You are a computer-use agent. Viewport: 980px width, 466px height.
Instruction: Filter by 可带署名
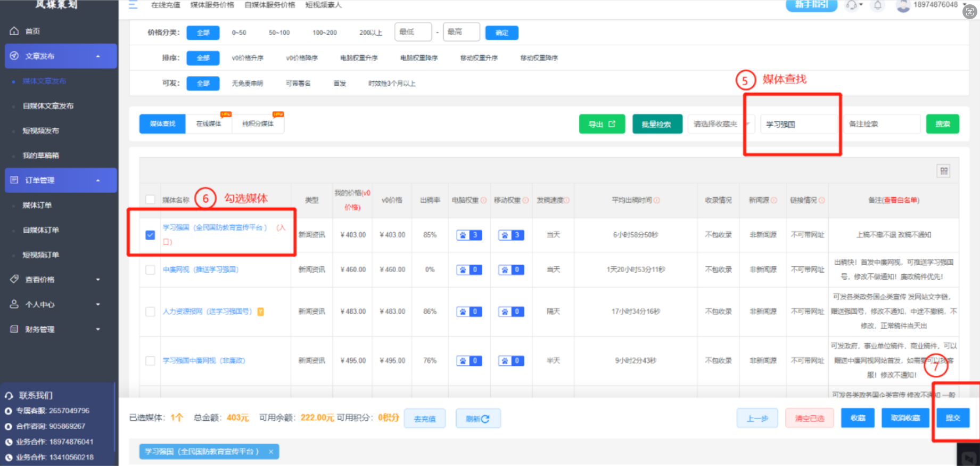[x=298, y=83]
